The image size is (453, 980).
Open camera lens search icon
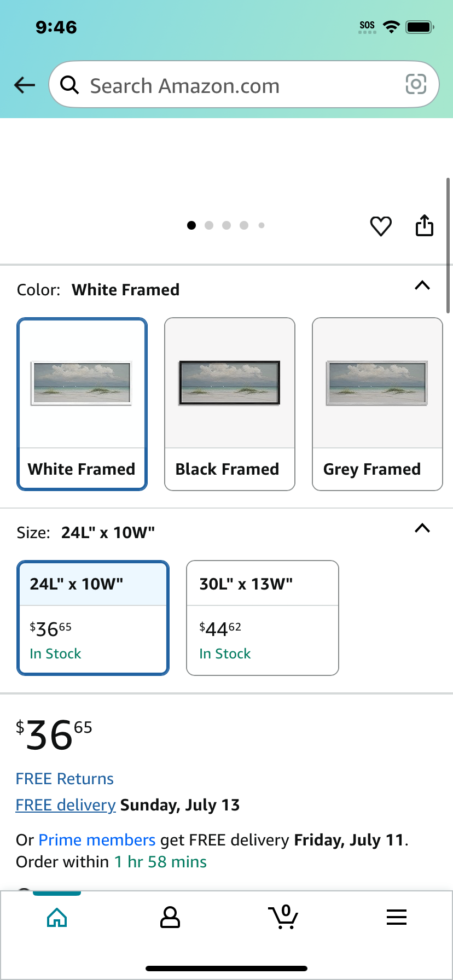416,84
